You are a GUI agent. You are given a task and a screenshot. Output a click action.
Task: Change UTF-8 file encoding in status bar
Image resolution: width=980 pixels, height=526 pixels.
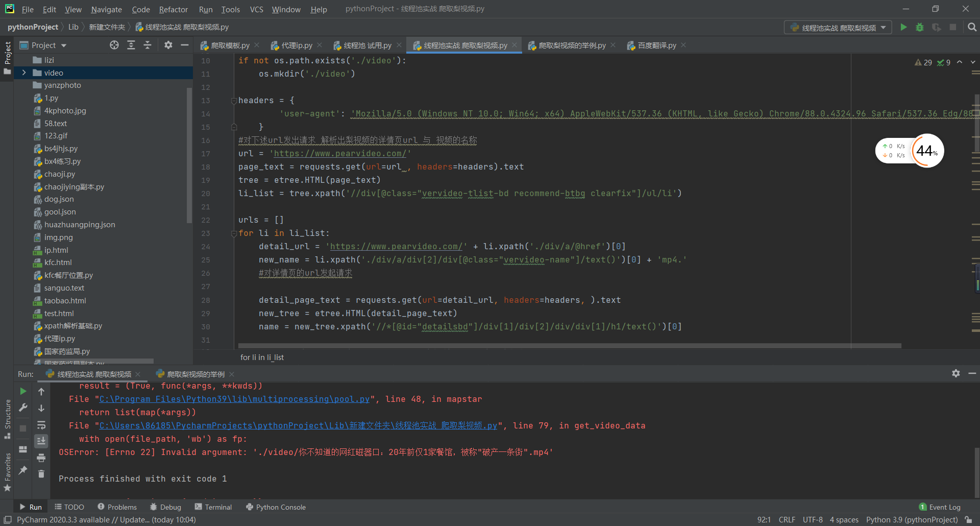coord(813,520)
